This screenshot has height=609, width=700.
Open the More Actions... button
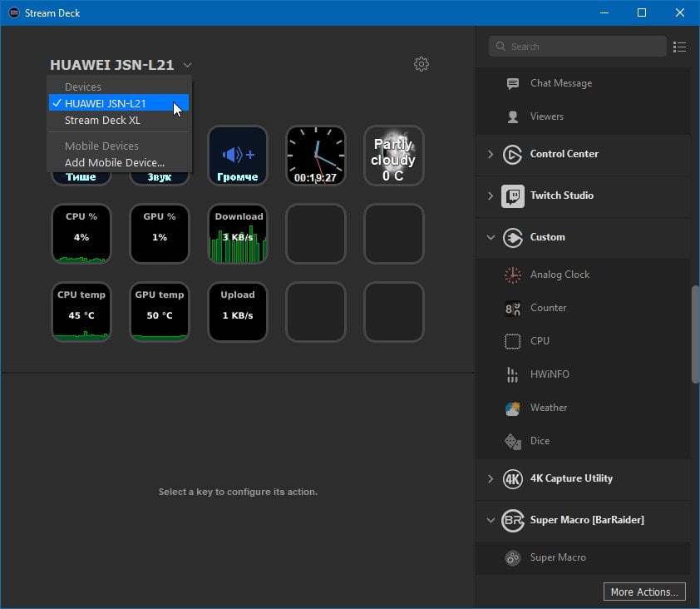[644, 592]
